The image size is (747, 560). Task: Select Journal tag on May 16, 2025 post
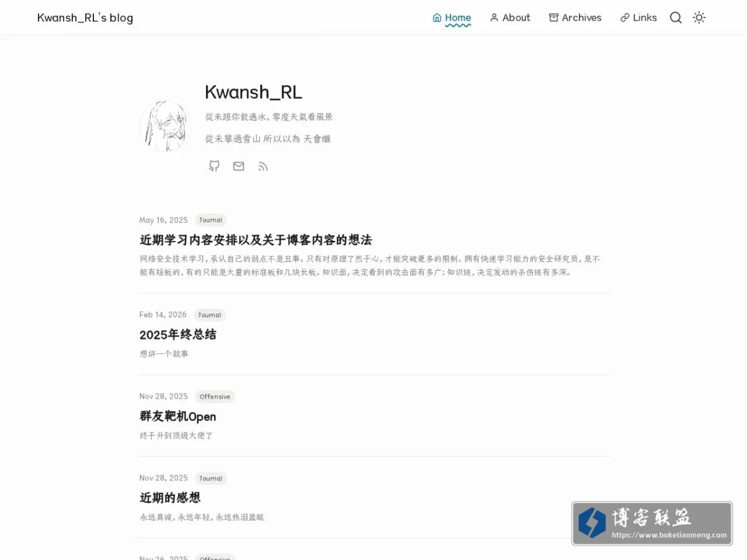210,220
